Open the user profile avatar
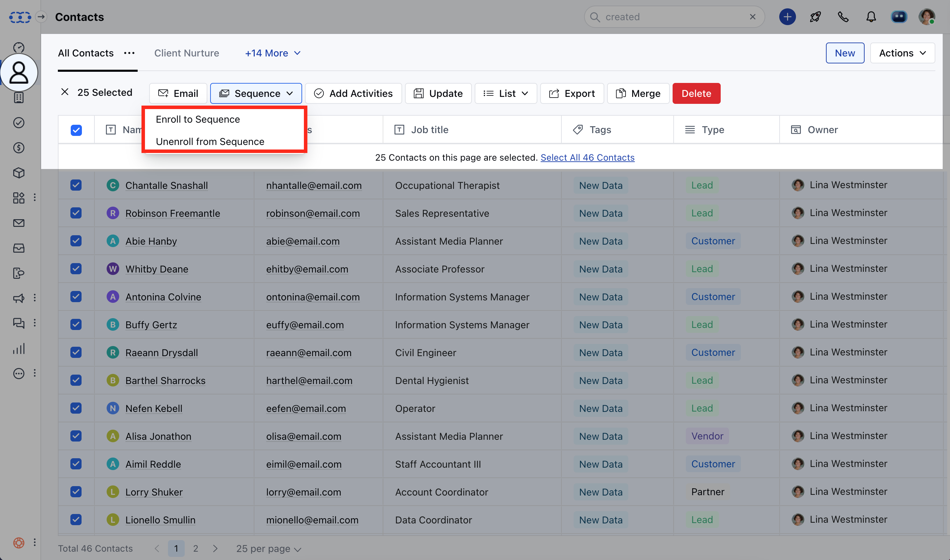 pyautogui.click(x=927, y=17)
